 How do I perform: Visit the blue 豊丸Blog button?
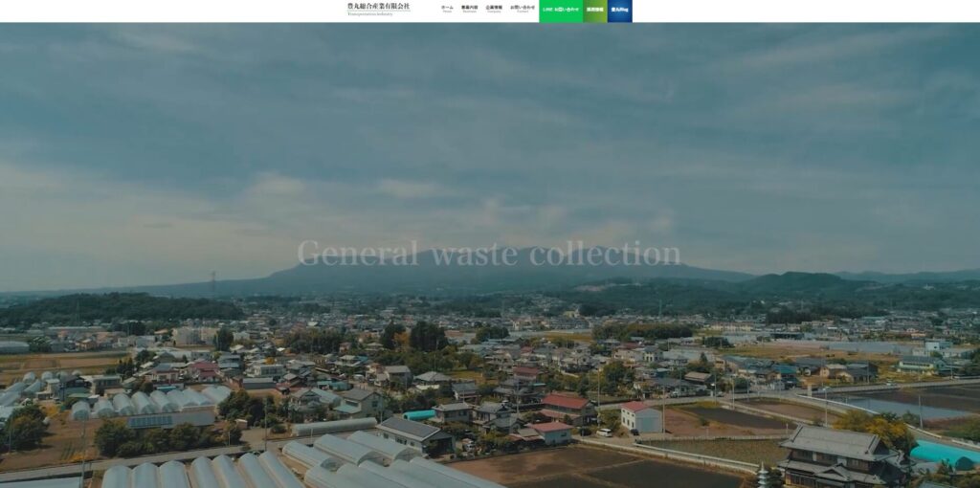pyautogui.click(x=619, y=10)
